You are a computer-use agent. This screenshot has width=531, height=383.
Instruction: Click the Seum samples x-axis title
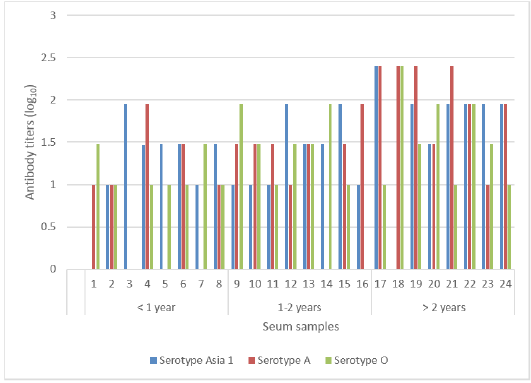(x=301, y=327)
